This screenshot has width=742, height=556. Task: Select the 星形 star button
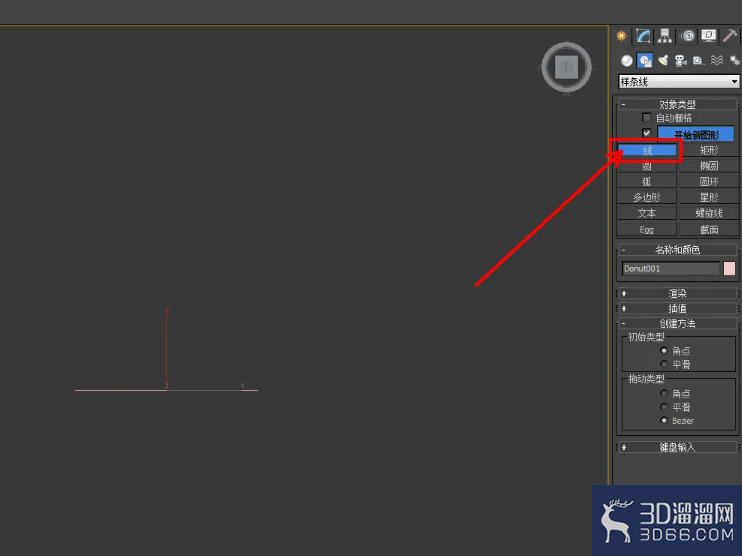click(x=709, y=197)
